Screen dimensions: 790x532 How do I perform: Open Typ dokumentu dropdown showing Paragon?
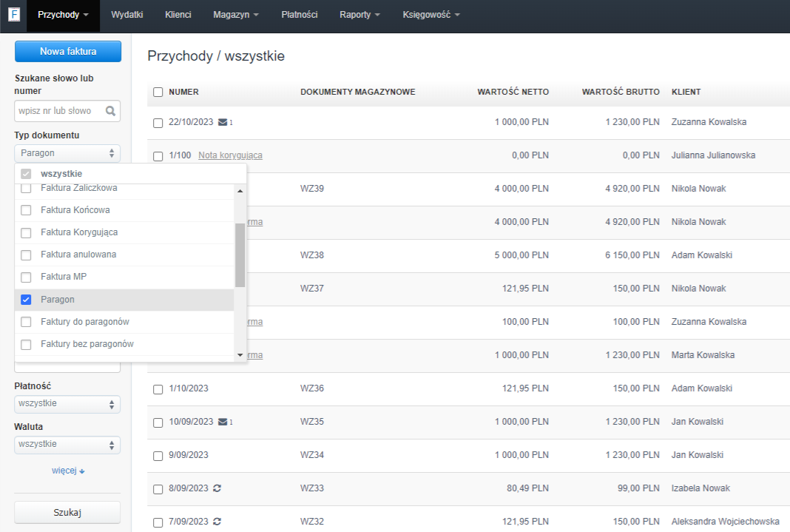pyautogui.click(x=67, y=153)
